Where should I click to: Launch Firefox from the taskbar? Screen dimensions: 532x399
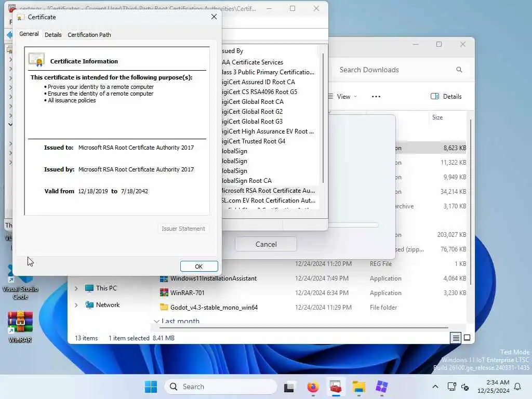click(x=313, y=387)
